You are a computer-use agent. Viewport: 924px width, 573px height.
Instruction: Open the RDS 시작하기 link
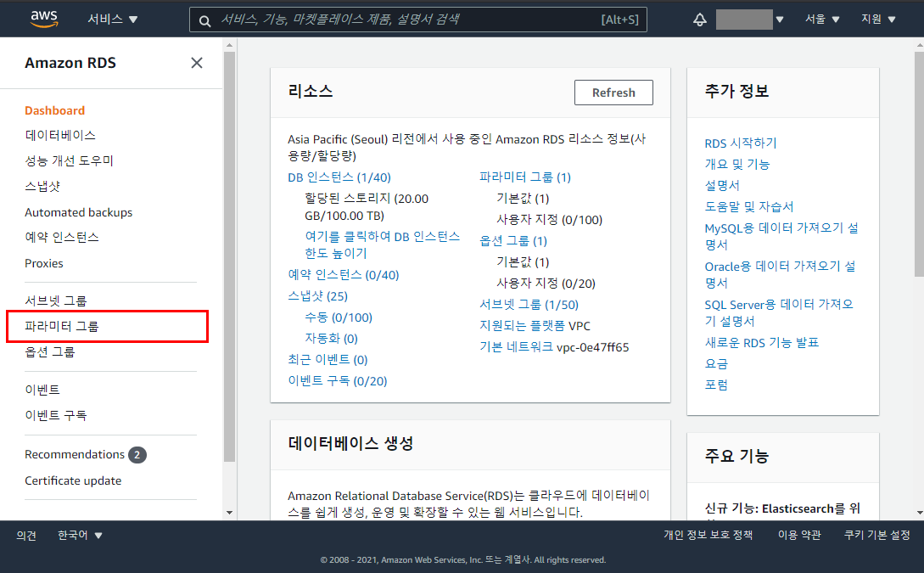[741, 143]
